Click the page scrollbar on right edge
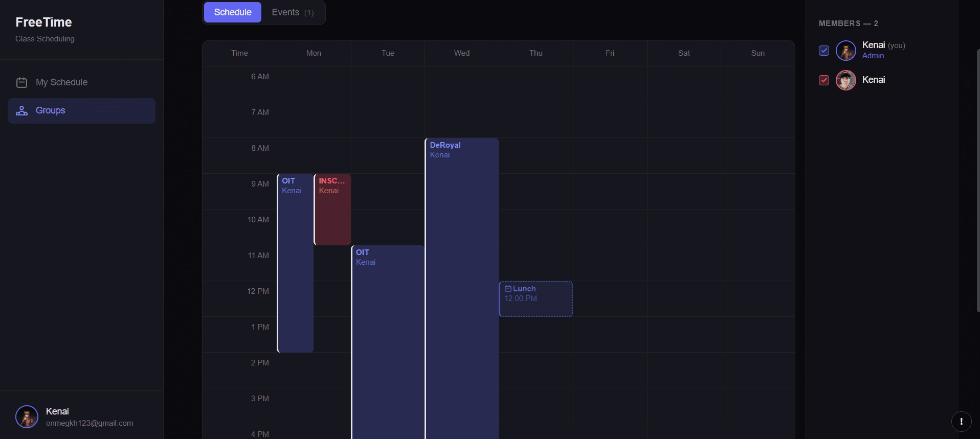980x439 pixels. (978, 179)
